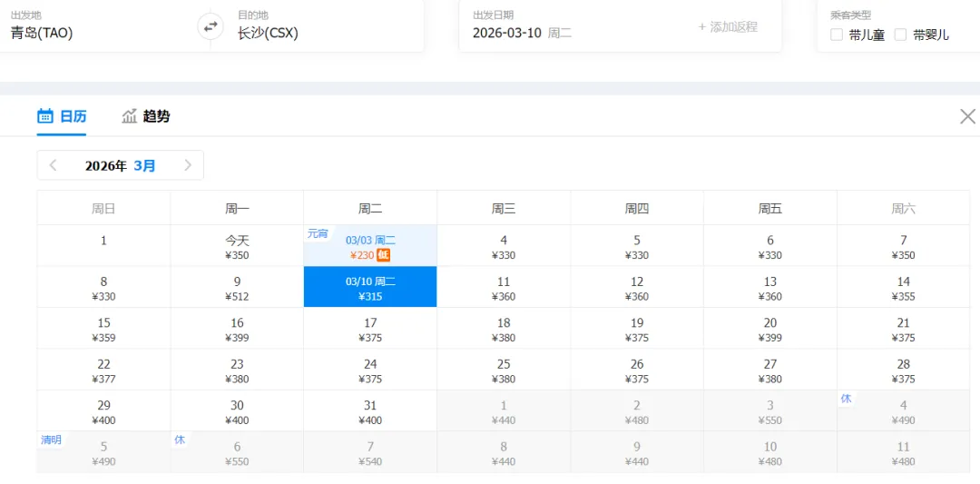Select March 14 priced ¥355
The width and height of the screenshot is (980, 484).
903,287
